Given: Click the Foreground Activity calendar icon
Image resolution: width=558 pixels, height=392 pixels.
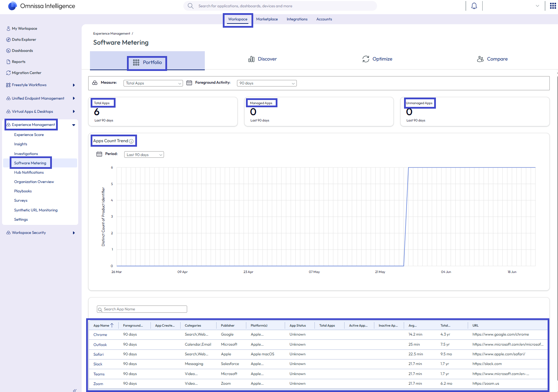Looking at the screenshot, I should [x=189, y=83].
